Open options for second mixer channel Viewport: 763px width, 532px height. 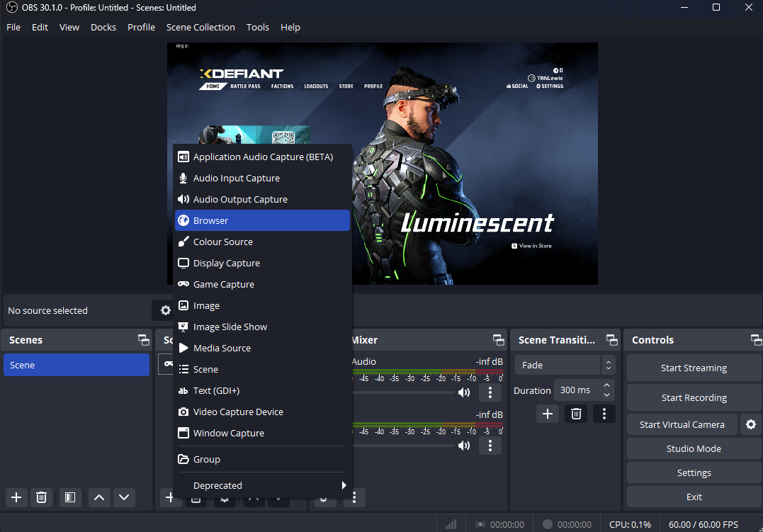[490, 446]
